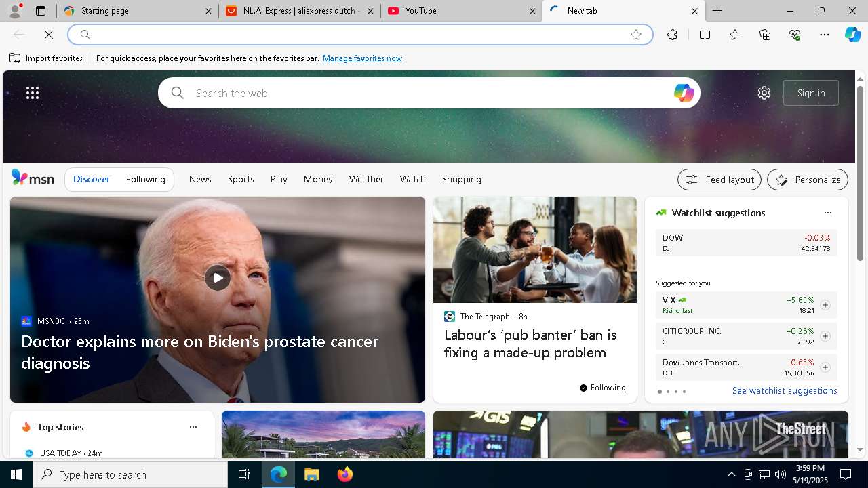Add VIX to watchlist
This screenshot has height=488, width=868.
825,305
